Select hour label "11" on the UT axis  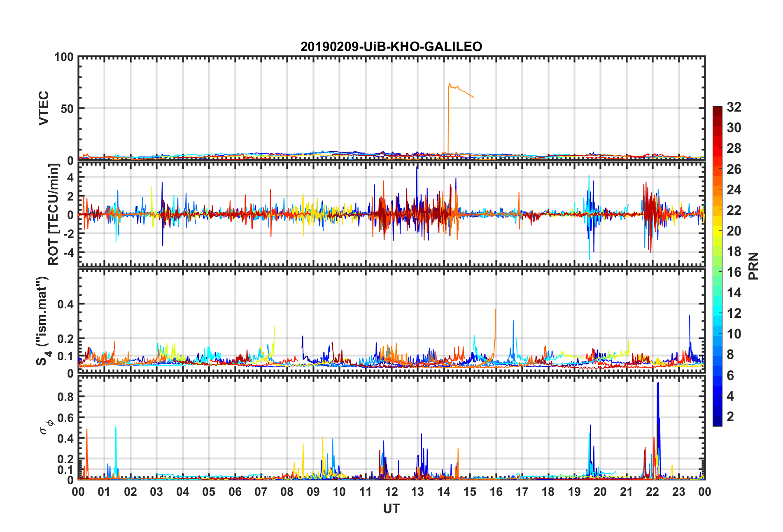pos(366,492)
